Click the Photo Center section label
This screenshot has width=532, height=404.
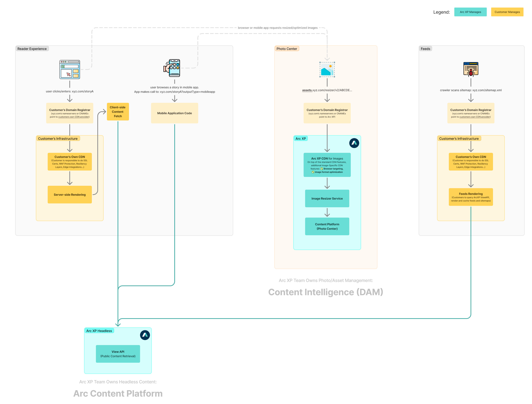287,49
